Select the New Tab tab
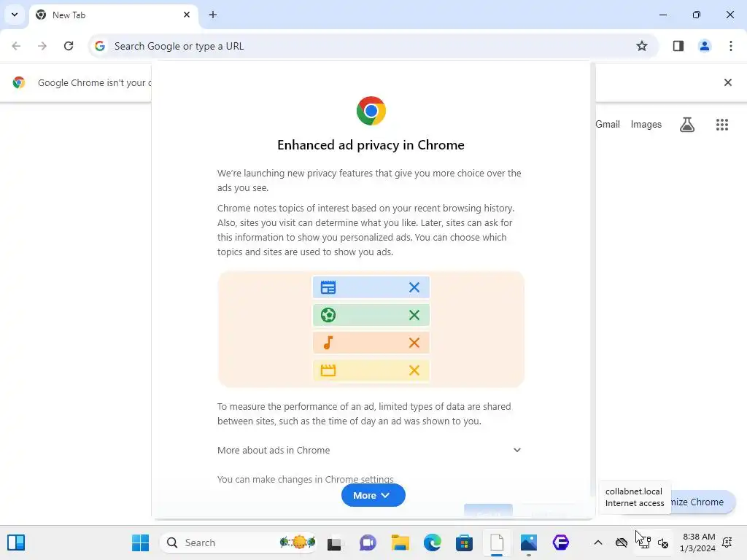Screen dimensions: 747x560 click(x=113, y=15)
